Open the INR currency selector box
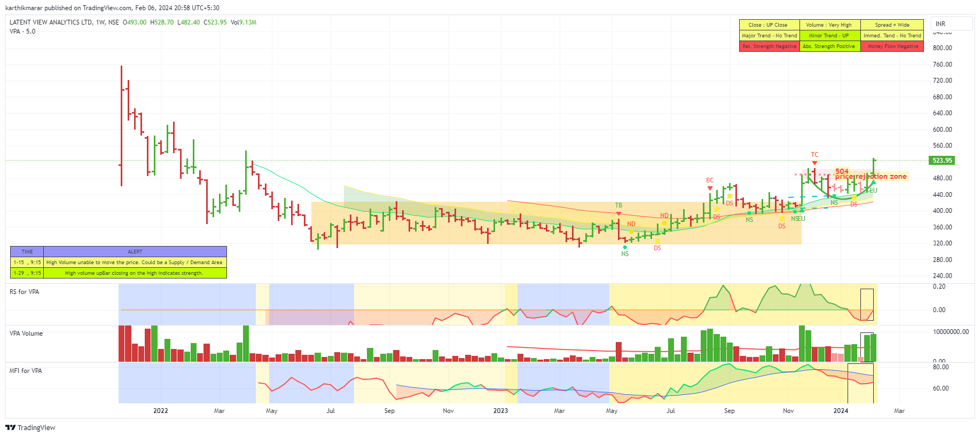Image resolution: width=980 pixels, height=437 pixels. coord(952,23)
